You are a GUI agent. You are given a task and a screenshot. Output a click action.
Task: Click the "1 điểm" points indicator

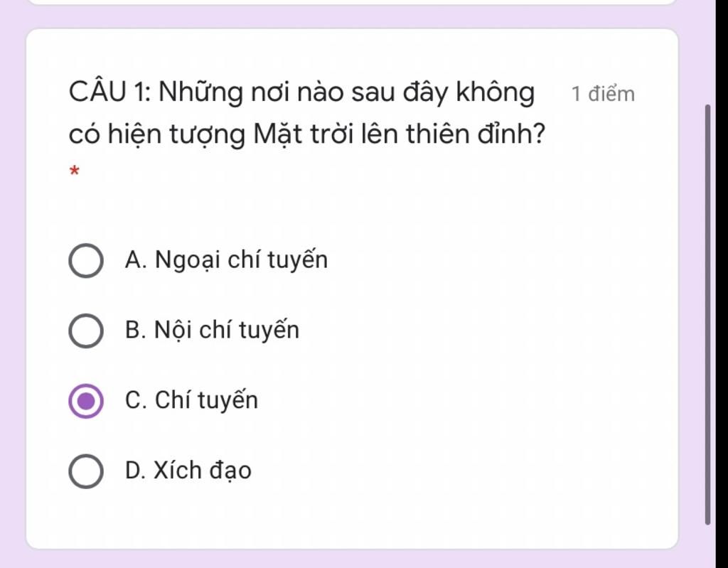(603, 94)
